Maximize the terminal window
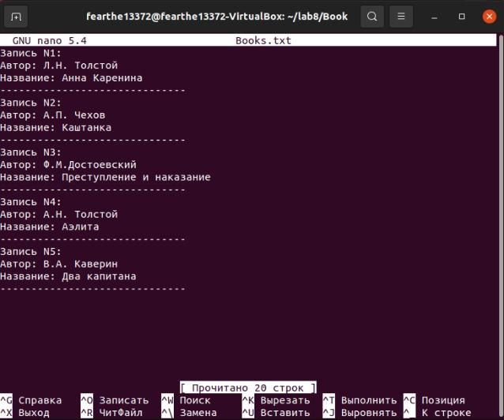 coord(461,17)
